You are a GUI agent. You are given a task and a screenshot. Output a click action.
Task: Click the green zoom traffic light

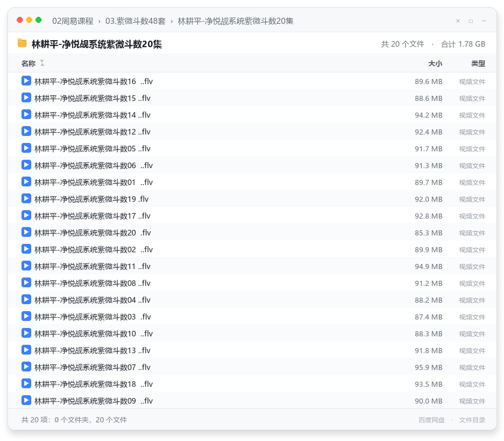click(39, 20)
